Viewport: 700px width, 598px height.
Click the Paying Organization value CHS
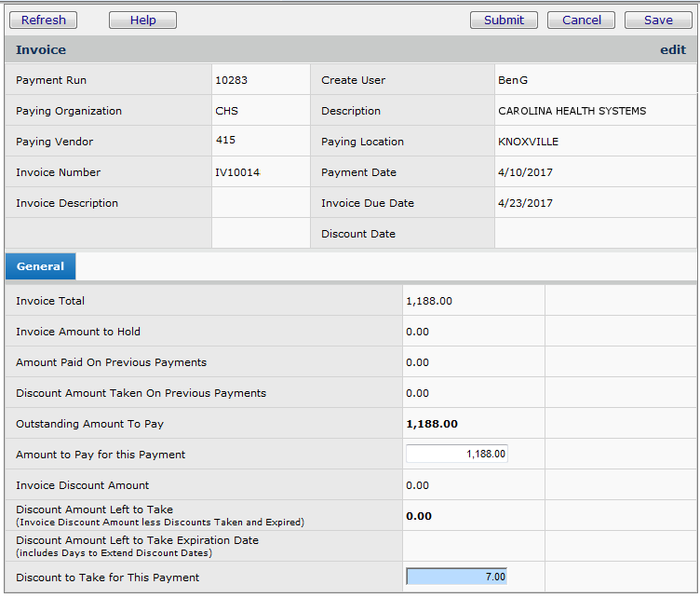226,112
